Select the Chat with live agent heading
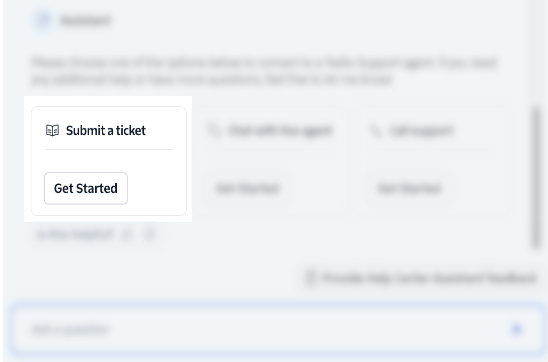548x362 pixels. 280,130
